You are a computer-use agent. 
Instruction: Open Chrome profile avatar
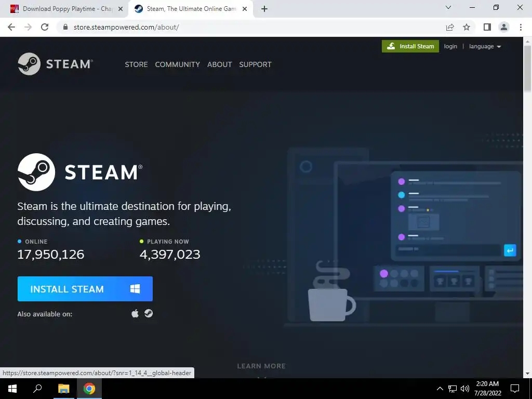504,27
